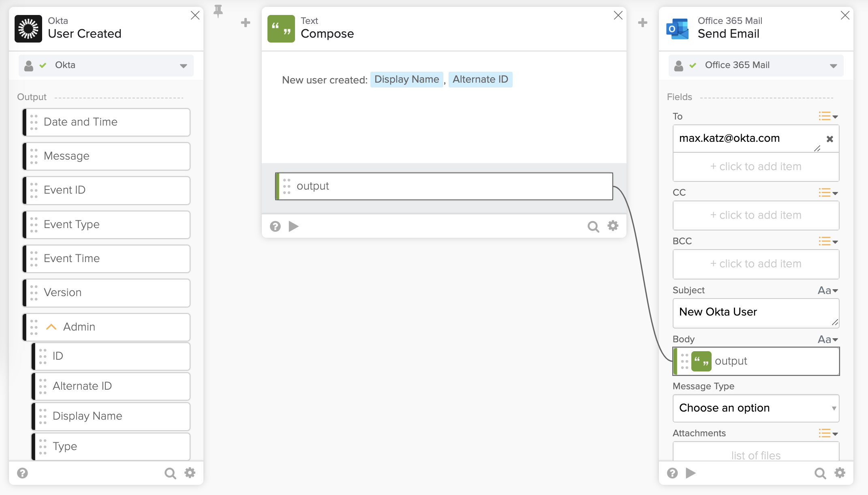Screen dimensions: 868x495
Task: Open the To field list type menu
Action: click(828, 117)
